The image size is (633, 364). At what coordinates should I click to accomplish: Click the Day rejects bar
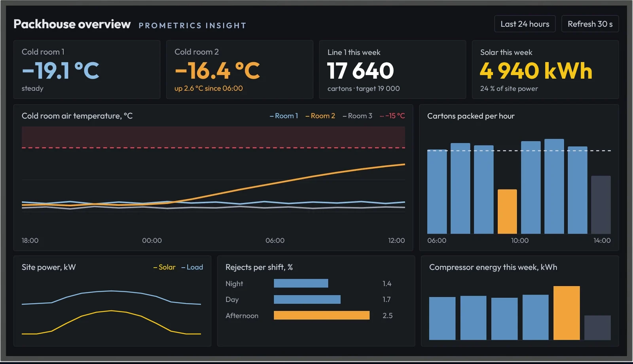pos(307,299)
